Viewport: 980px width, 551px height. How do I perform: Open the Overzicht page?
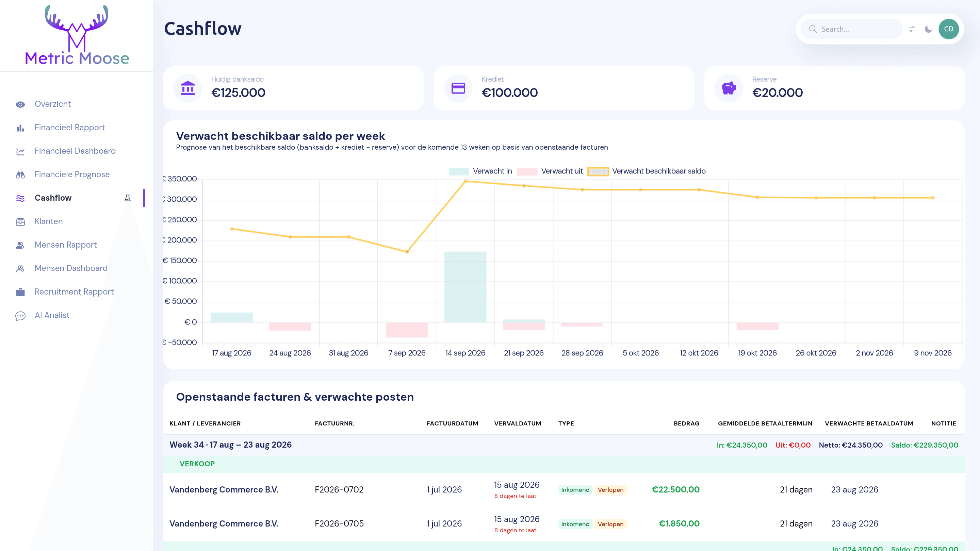point(53,104)
